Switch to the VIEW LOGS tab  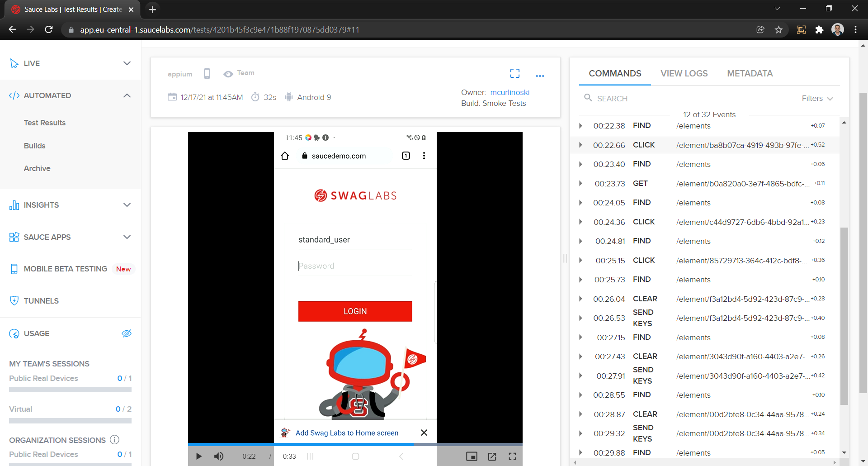684,73
